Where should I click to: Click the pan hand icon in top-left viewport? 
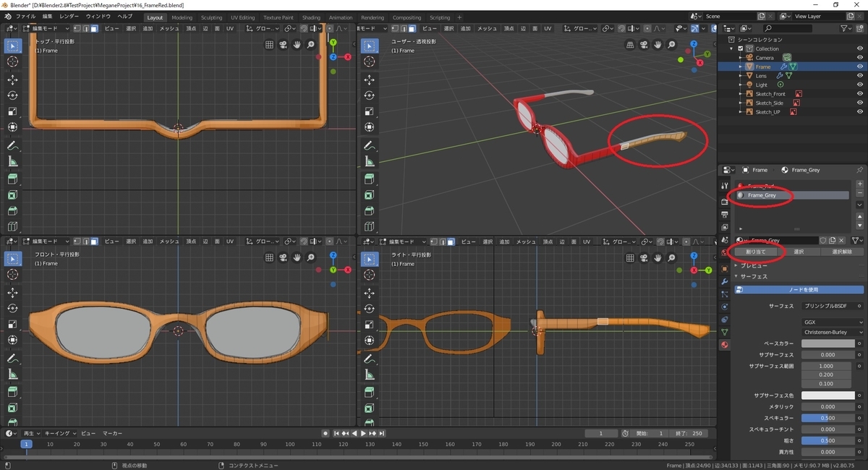[297, 45]
